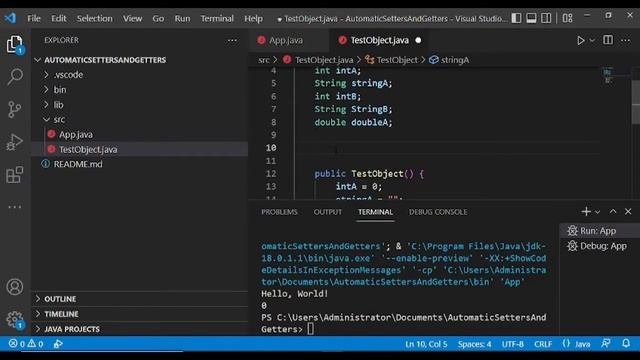The height and width of the screenshot is (360, 640).
Task: Open the Manage gear icon
Action: point(15,320)
